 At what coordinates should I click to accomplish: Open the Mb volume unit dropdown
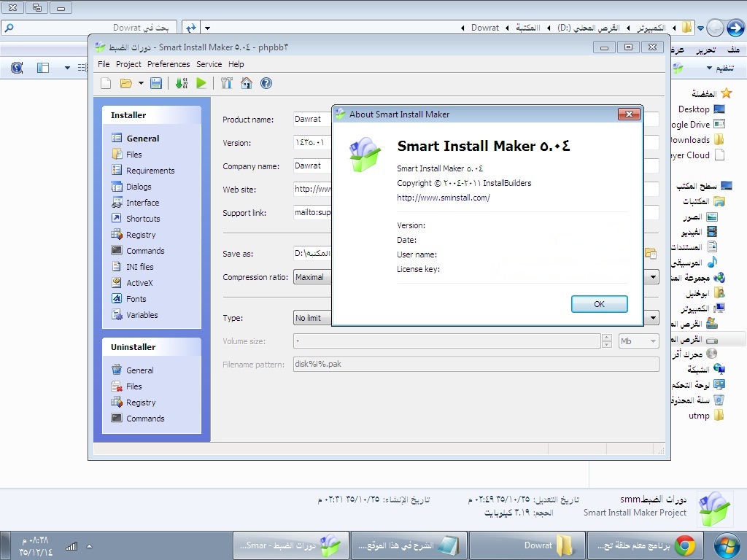tap(639, 341)
